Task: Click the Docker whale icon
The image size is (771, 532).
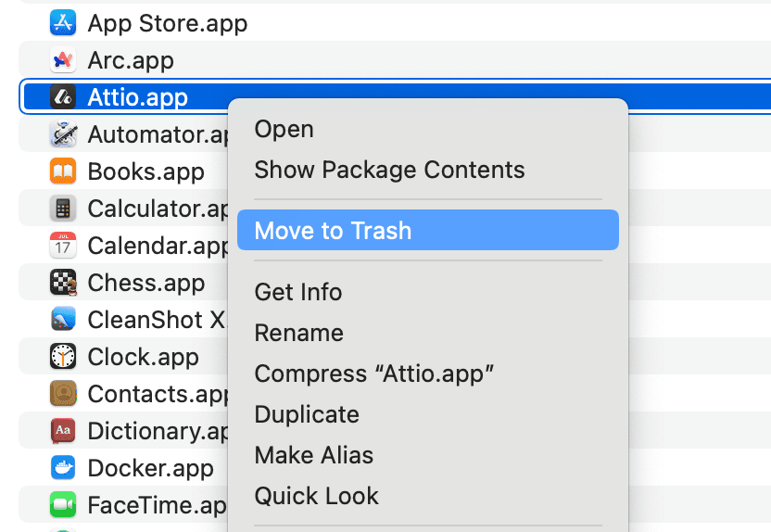Action: [x=63, y=468]
